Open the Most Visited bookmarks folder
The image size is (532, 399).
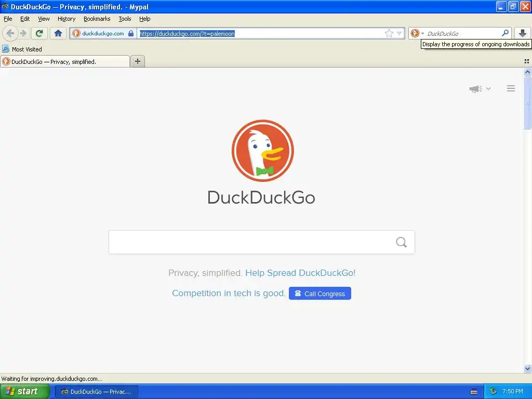pyautogui.click(x=22, y=49)
